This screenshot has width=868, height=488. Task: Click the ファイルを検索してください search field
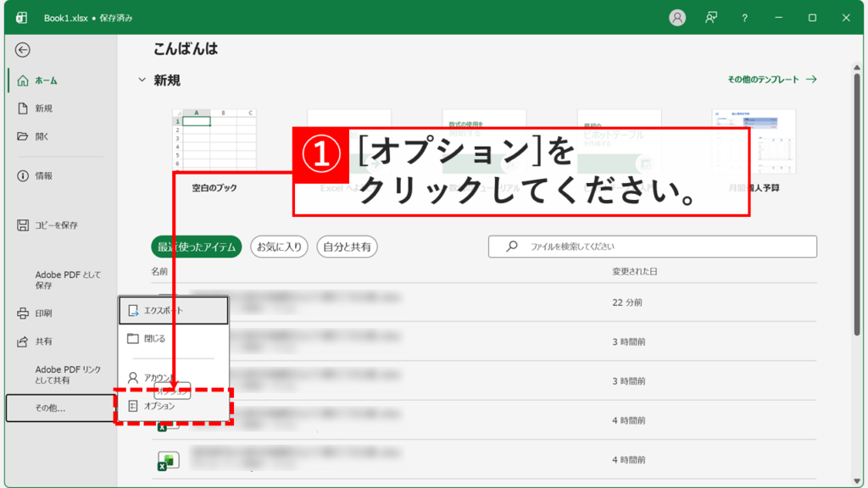(653, 247)
